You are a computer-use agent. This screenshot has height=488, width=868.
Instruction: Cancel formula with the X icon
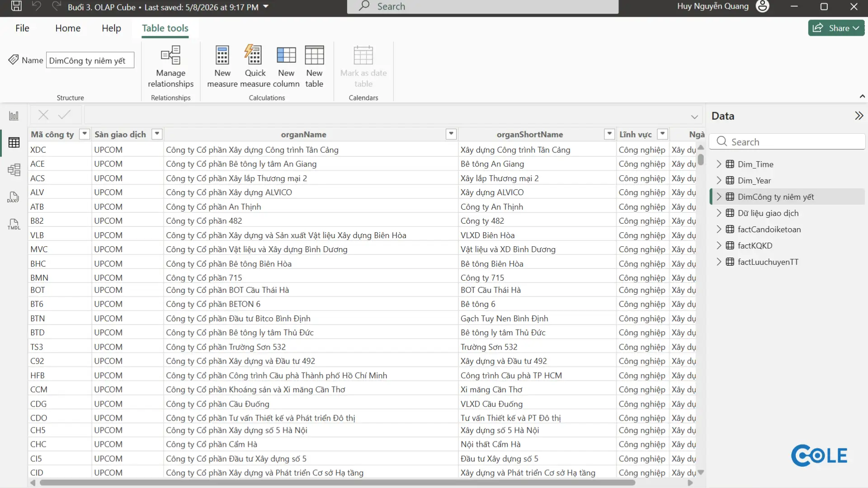pyautogui.click(x=43, y=115)
